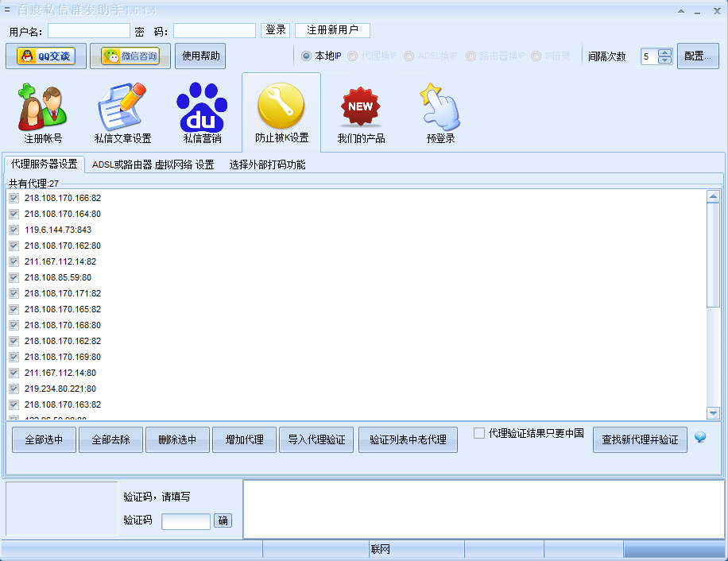Click the blue help bubble icon
The width and height of the screenshot is (728, 561).
pos(700,437)
